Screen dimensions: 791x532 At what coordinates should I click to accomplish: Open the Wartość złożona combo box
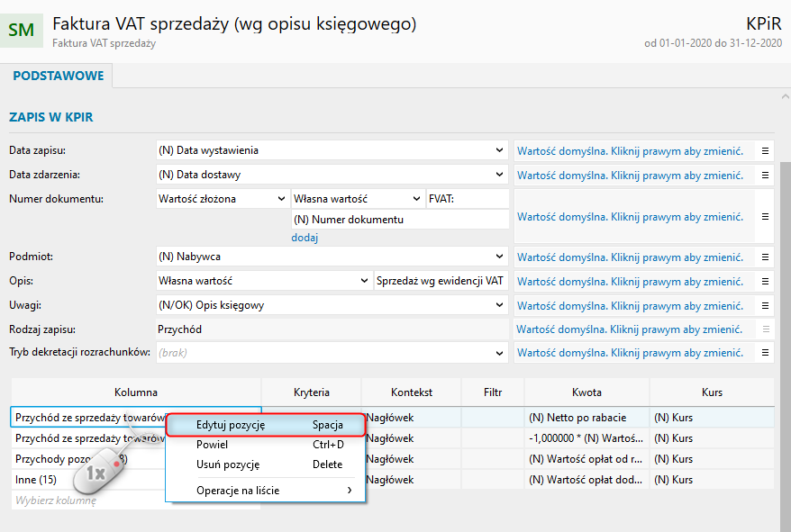coord(223,199)
